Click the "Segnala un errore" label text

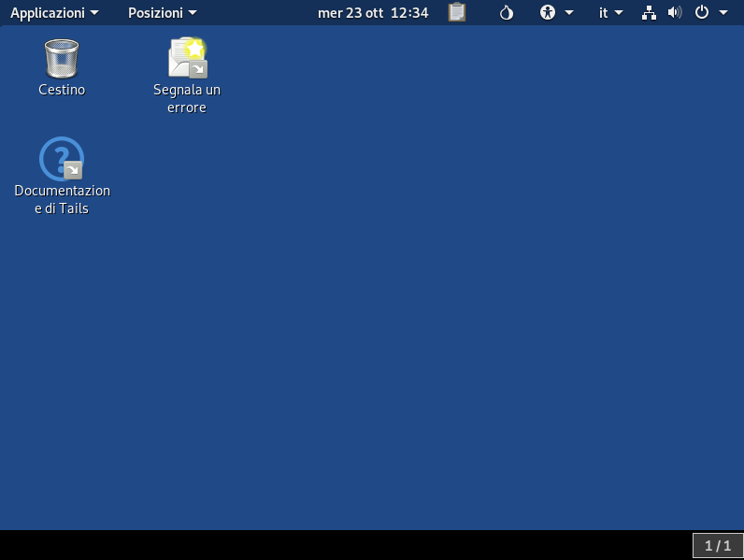point(187,98)
